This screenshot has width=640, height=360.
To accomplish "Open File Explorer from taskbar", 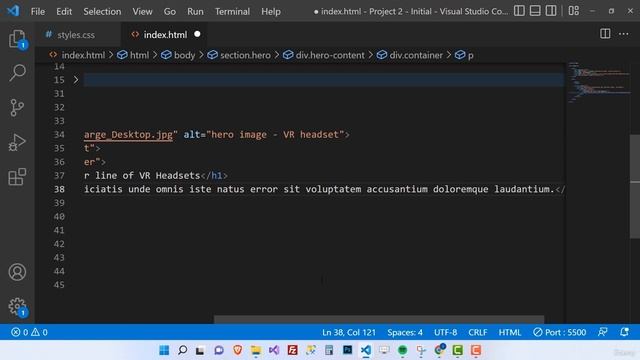I will (256, 350).
